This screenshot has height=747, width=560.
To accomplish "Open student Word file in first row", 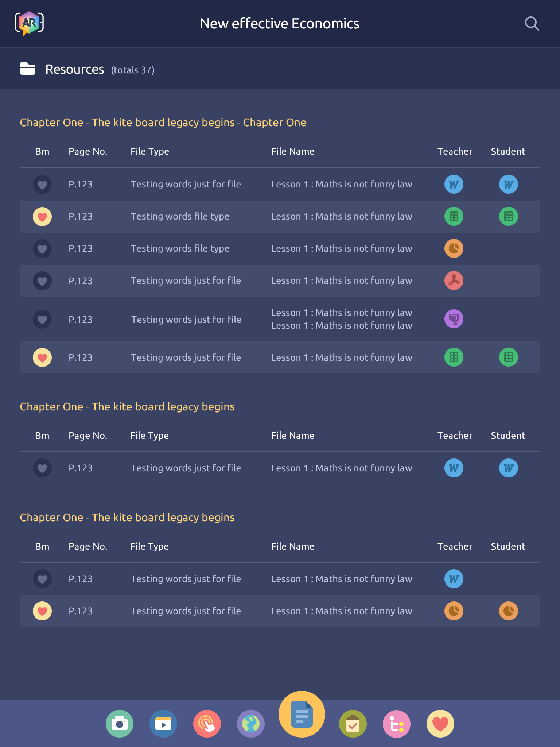I will [x=509, y=185].
